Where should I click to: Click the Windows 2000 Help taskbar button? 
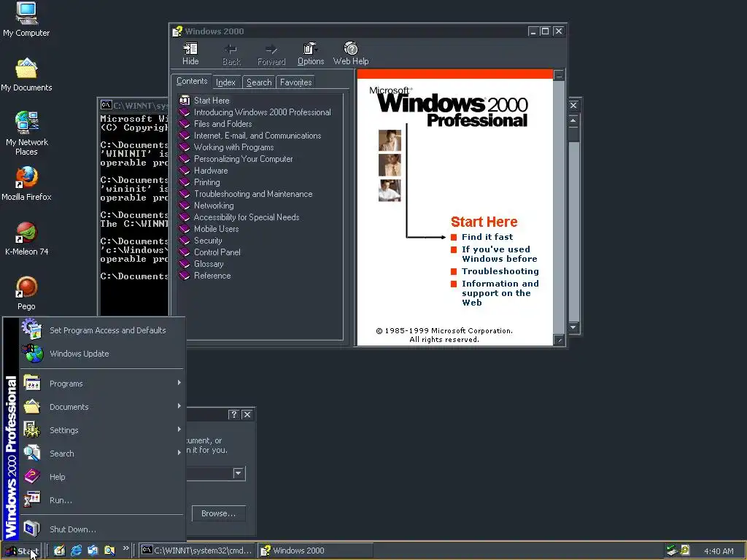click(x=315, y=551)
